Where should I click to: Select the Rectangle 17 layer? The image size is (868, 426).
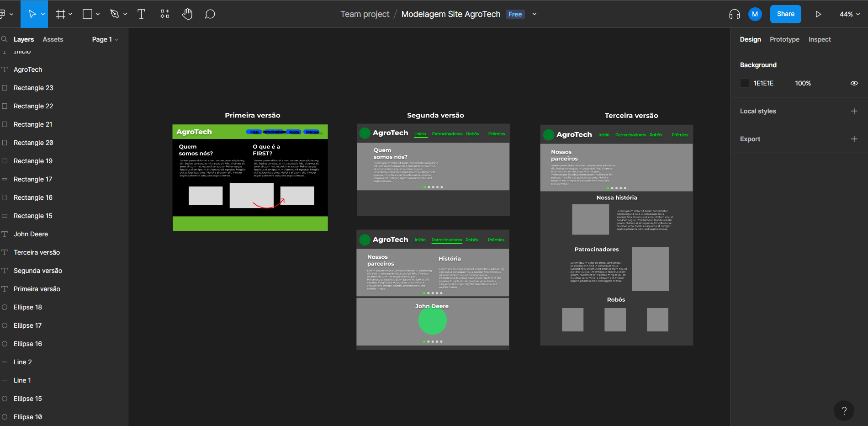click(x=33, y=179)
